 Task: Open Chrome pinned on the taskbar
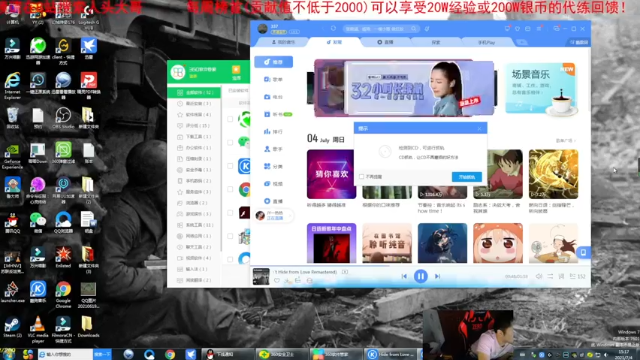pyautogui.click(x=170, y=354)
